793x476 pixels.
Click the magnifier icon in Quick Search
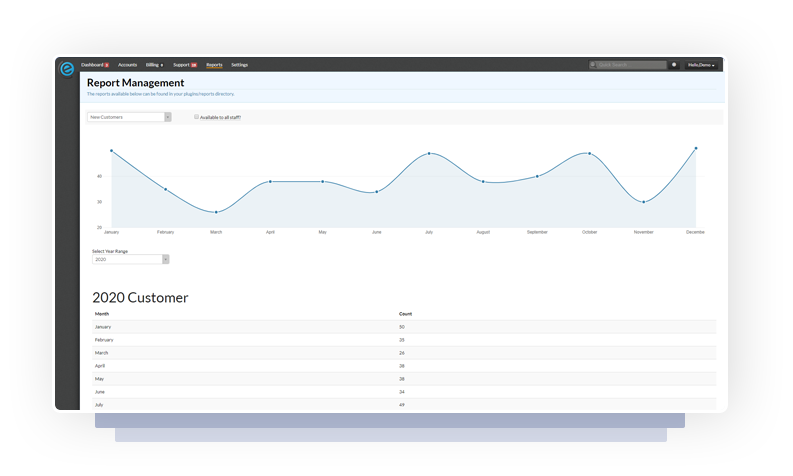point(593,65)
